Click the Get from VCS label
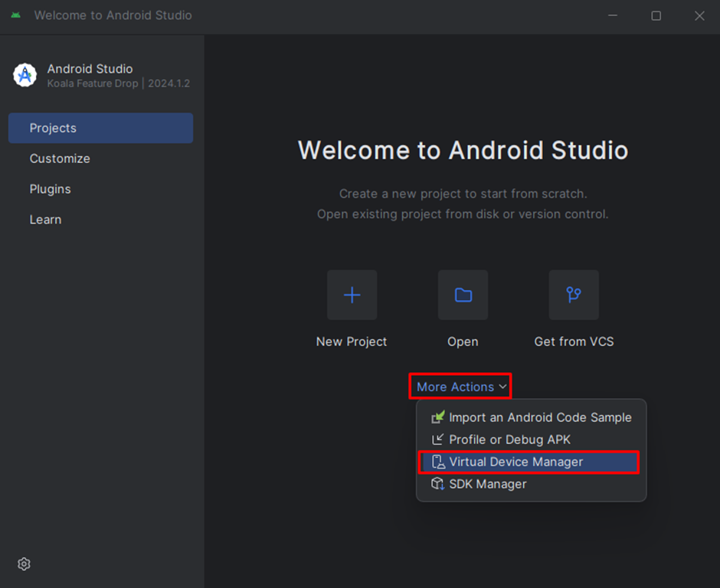720x588 pixels. (574, 341)
